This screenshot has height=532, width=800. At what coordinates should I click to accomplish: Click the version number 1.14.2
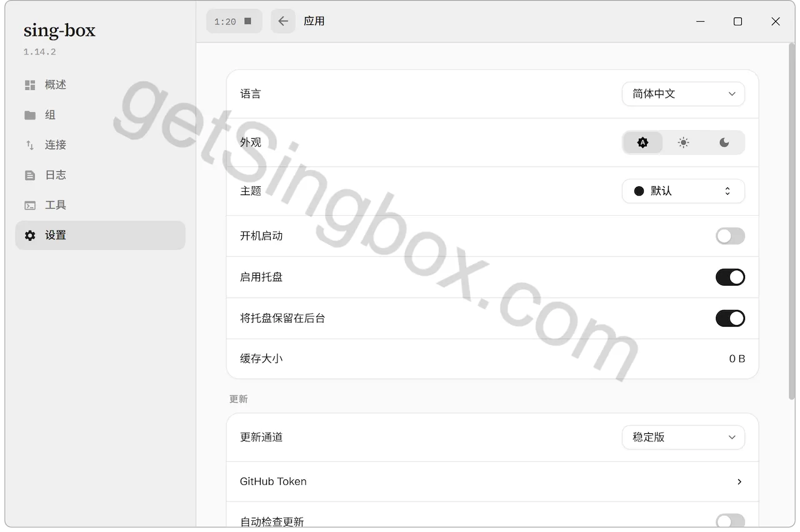[x=40, y=52]
